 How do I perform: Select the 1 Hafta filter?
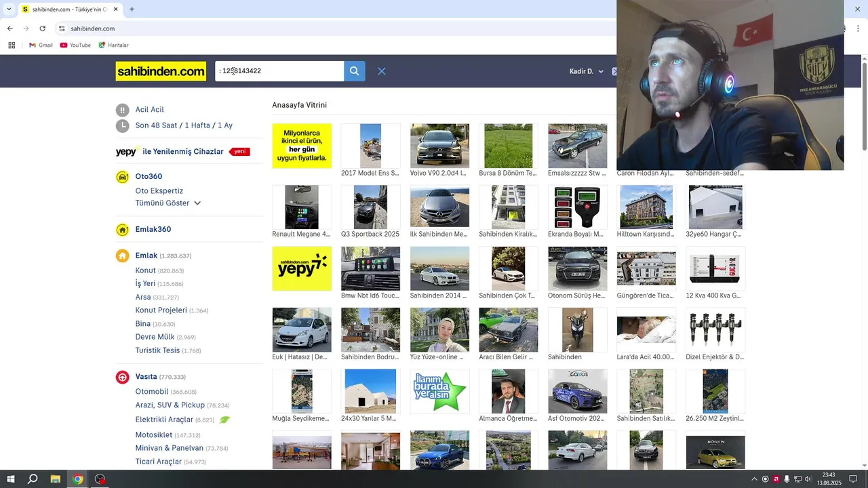pyautogui.click(x=197, y=125)
